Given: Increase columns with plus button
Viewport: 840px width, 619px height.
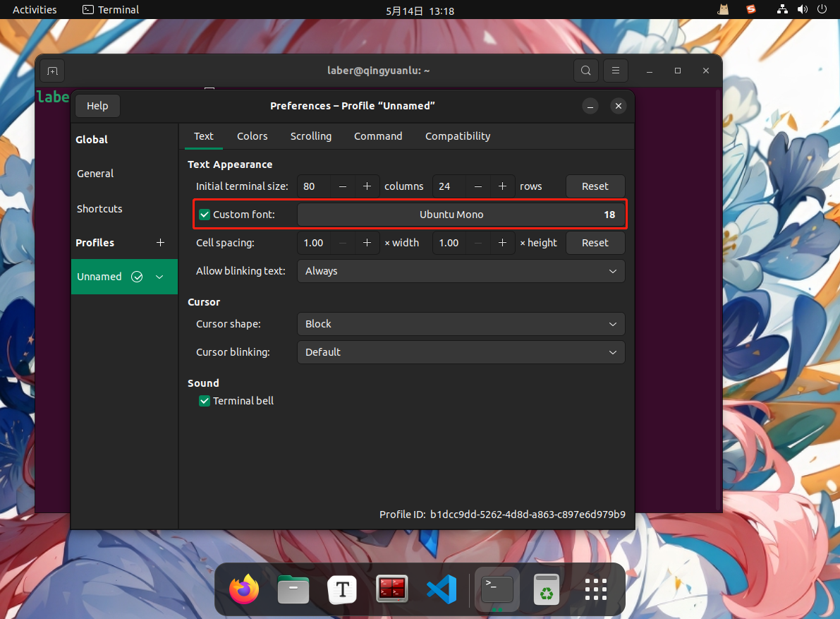Looking at the screenshot, I should [367, 186].
